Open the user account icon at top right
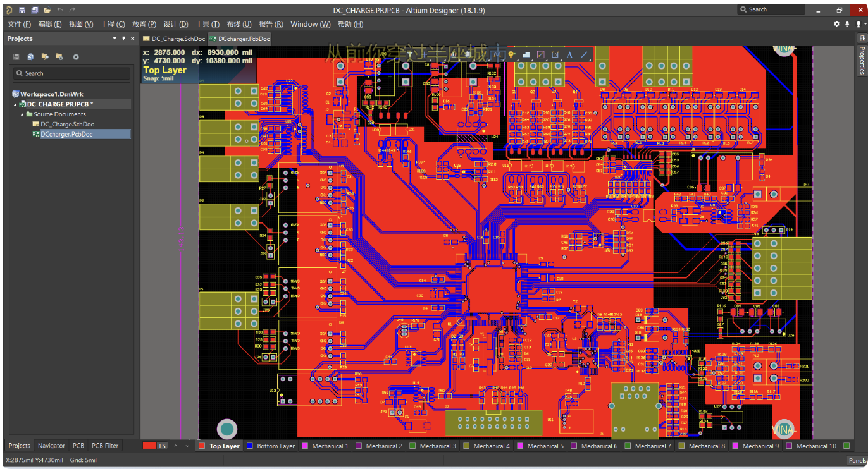Screen dimensions: 868x469 coord(859,24)
